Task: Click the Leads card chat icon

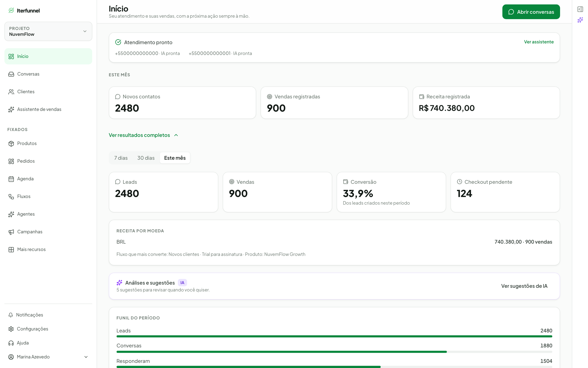Action: 118,182
